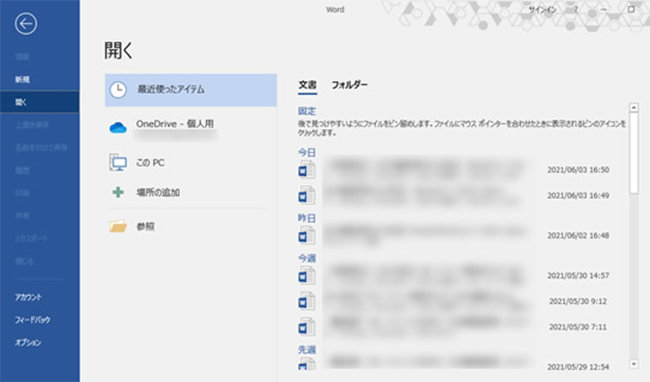The width and height of the screenshot is (650, 382).
Task: Click the 固定 section heading
Action: tap(307, 111)
